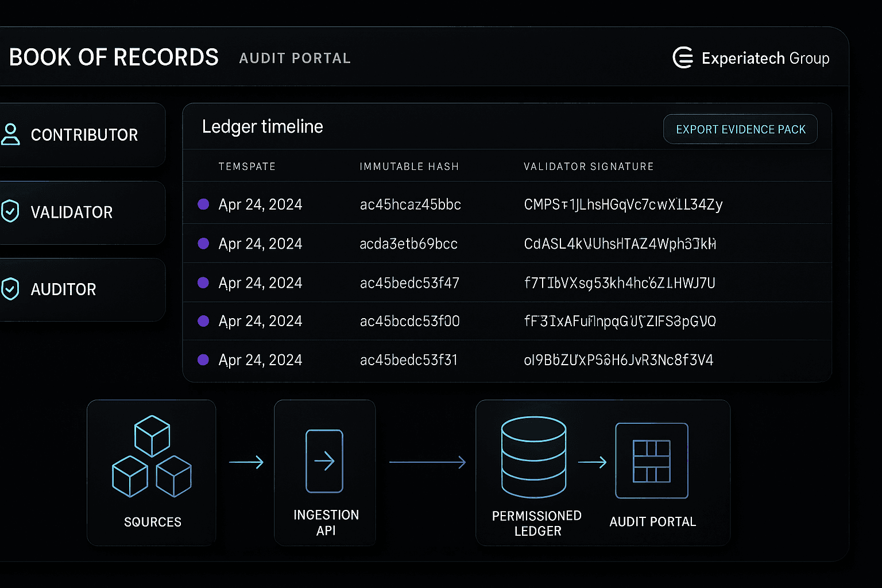
Task: Open the Validator Signature column options
Action: point(589,166)
